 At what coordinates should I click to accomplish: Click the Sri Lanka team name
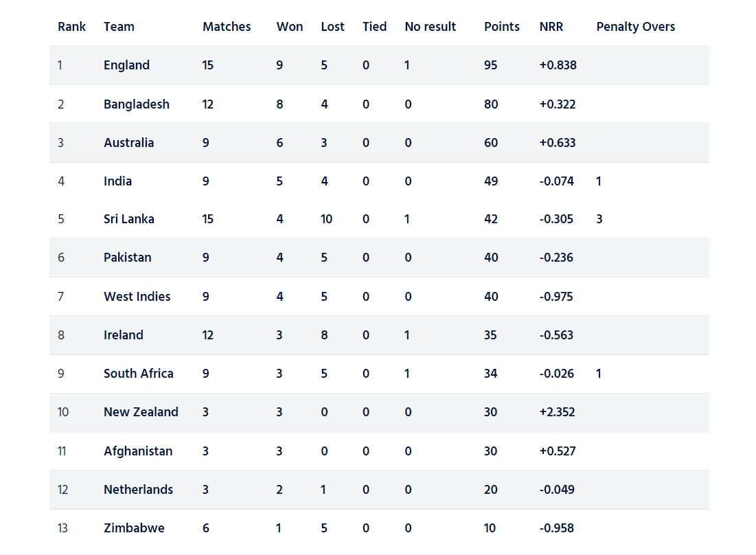(x=128, y=219)
